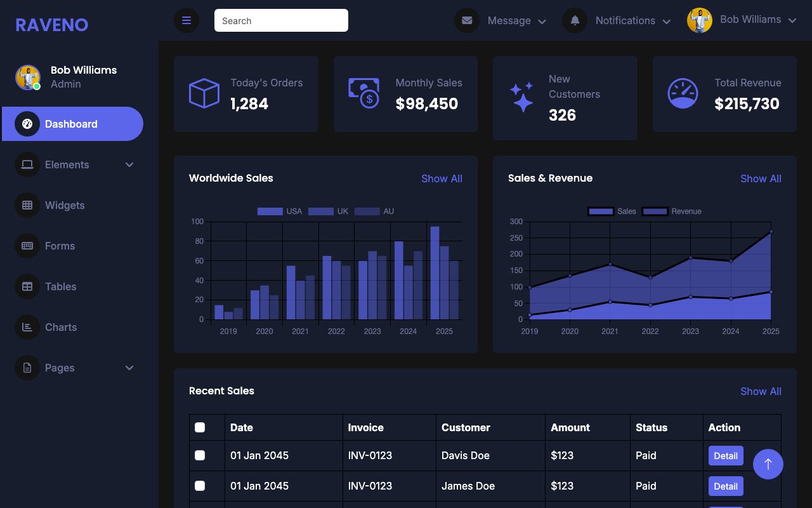The image size is (812, 508).
Task: Click the Today's Orders box icon
Action: [x=204, y=93]
